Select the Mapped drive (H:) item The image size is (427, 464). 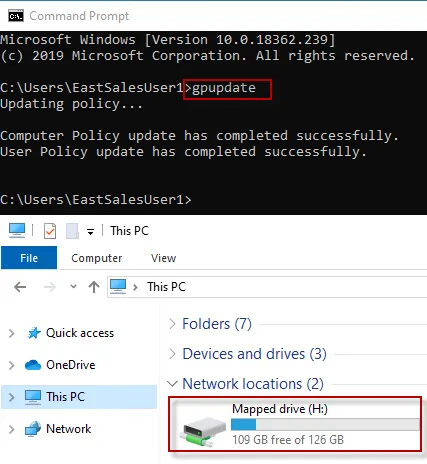295,424
